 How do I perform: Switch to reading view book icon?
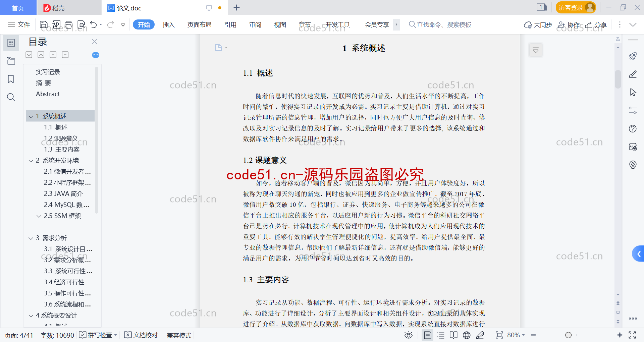453,335
